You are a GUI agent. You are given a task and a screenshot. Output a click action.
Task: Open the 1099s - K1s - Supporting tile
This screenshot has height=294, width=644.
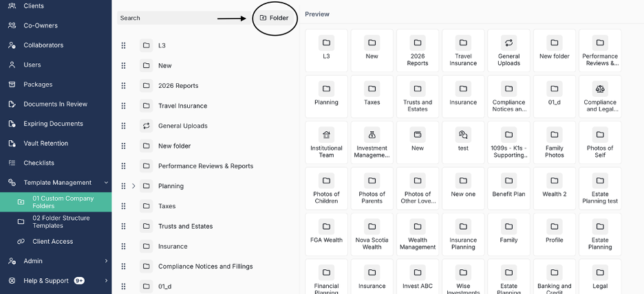[x=509, y=142]
